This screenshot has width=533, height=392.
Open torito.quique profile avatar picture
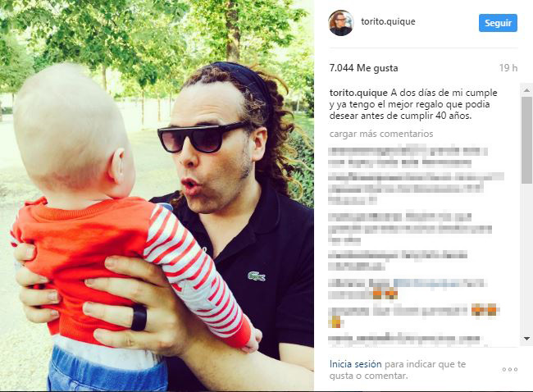[341, 23]
